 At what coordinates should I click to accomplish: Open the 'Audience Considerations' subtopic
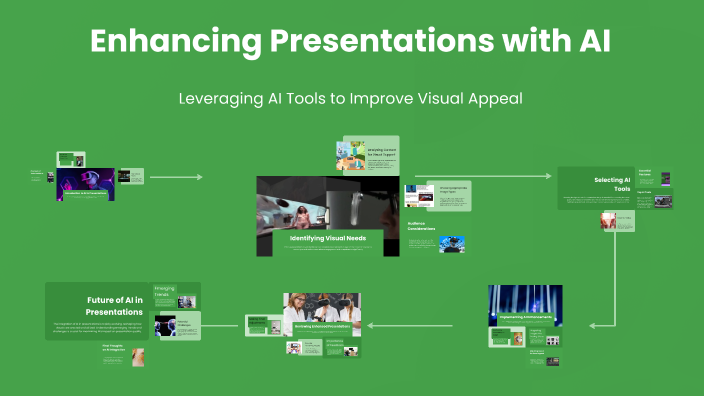(436, 237)
